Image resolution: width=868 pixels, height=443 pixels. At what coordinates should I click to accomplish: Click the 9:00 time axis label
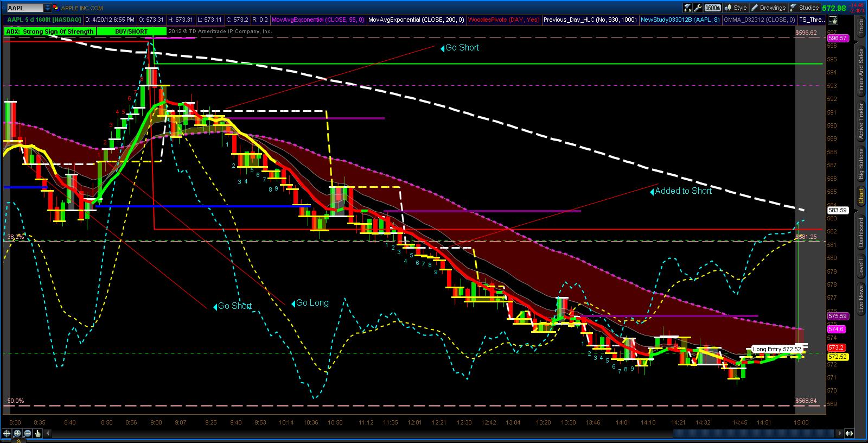tap(156, 422)
